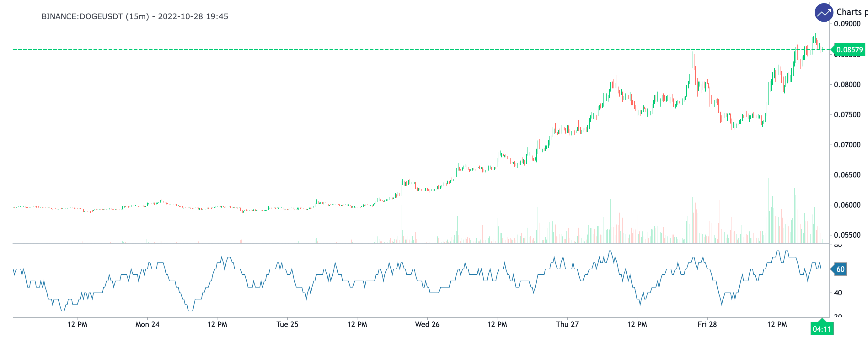Screen dimensions: 868x338
Task: Click the green 04:11 countdown tag
Action: coord(822,329)
